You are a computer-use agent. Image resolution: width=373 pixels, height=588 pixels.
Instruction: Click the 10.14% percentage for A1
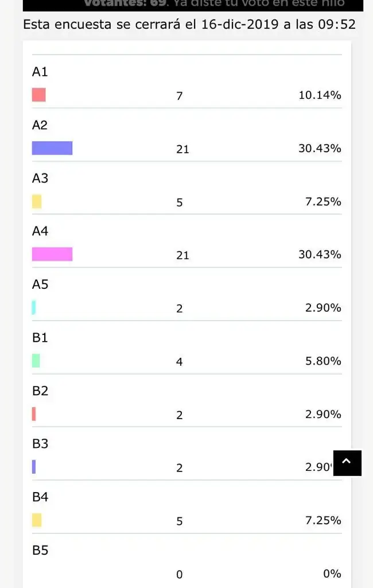click(320, 95)
